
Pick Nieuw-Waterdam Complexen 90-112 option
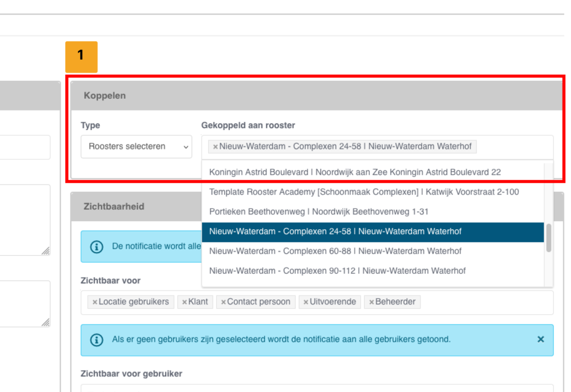pyautogui.click(x=337, y=271)
